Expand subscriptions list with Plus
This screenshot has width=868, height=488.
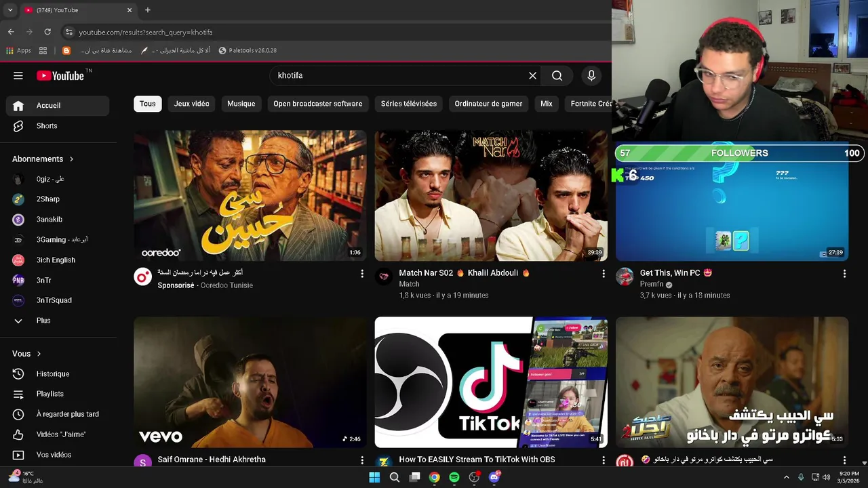[x=58, y=321]
